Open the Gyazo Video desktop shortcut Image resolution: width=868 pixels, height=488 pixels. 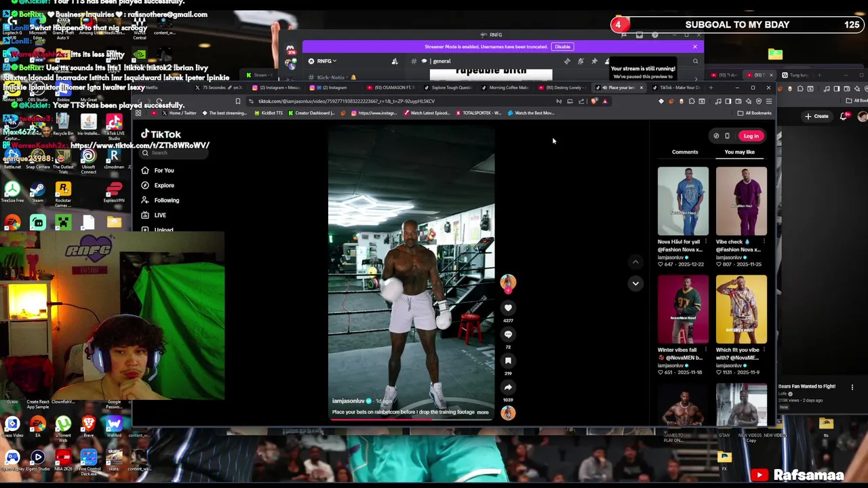tap(12, 426)
